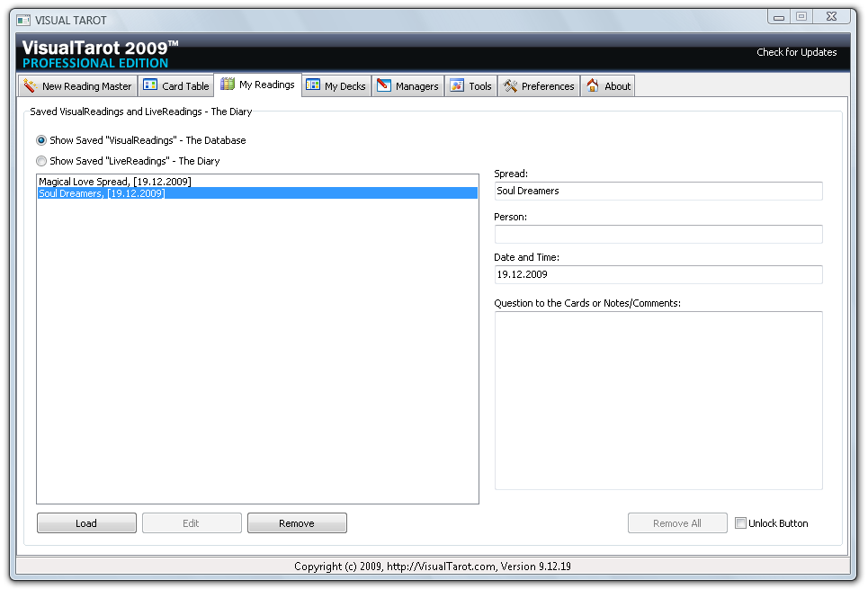Click the My Decks tab icon
Viewport: 868px width, 589px height.
(x=313, y=85)
